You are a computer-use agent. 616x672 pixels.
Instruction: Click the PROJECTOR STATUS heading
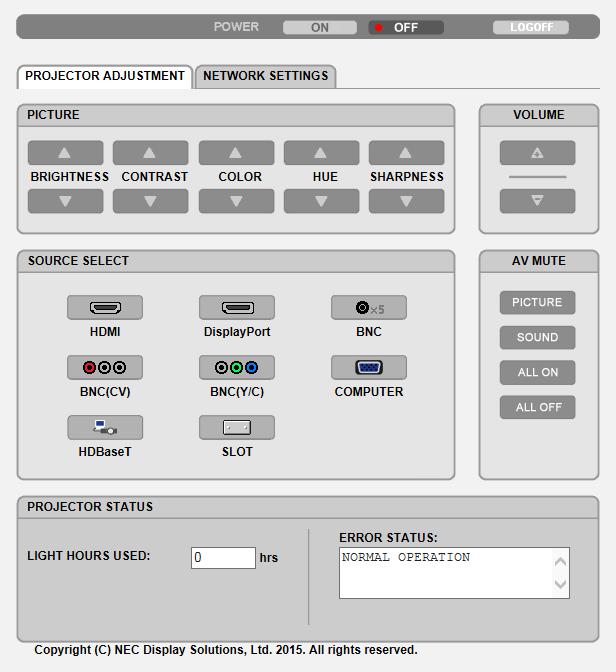(x=90, y=507)
